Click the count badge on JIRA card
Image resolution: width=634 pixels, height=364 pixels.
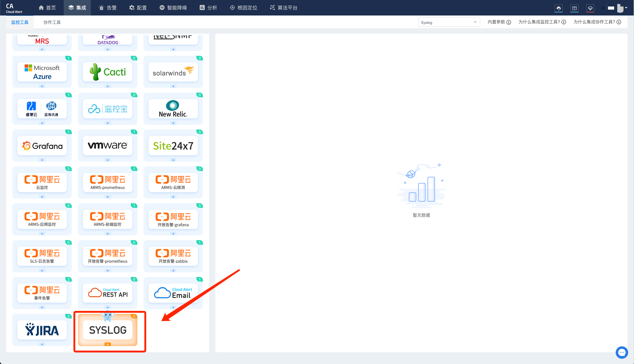click(x=68, y=316)
